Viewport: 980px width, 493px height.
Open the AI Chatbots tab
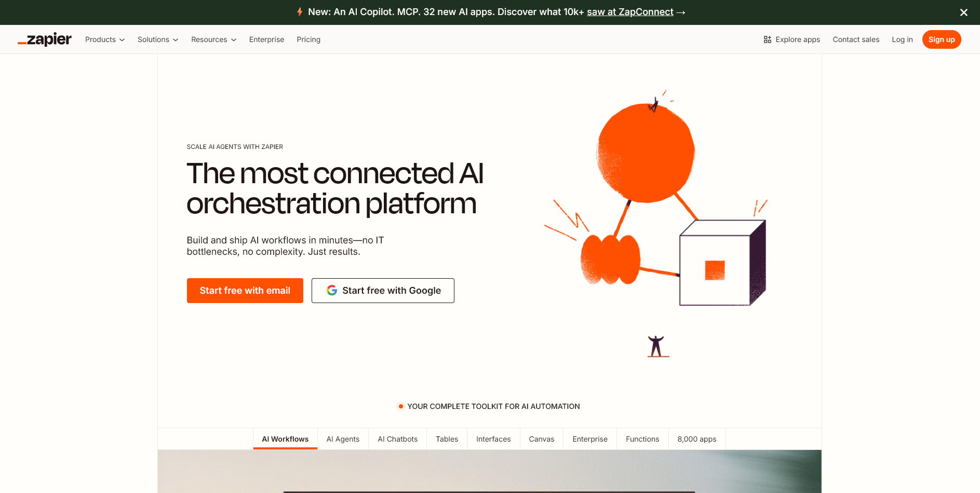point(397,439)
